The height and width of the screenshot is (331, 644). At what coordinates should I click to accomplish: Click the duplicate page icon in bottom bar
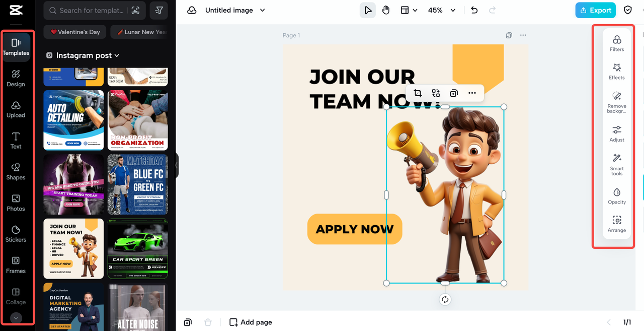(188, 322)
